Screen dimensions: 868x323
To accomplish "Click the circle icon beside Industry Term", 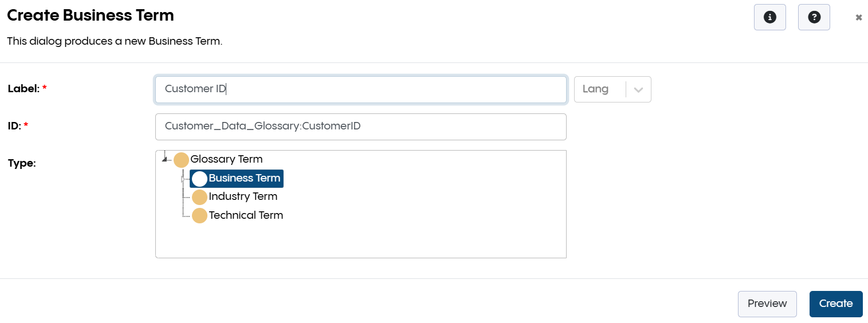I will coord(199,198).
